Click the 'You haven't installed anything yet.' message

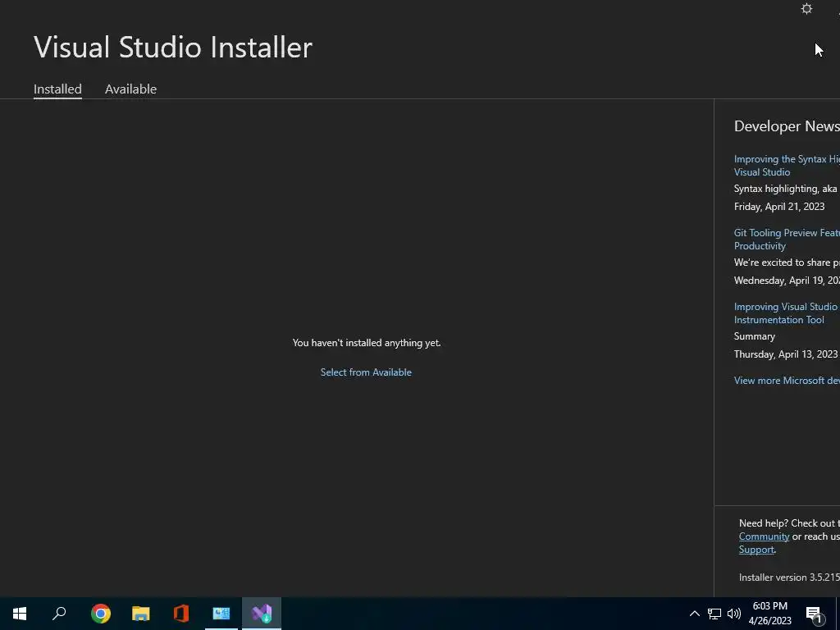coord(367,343)
